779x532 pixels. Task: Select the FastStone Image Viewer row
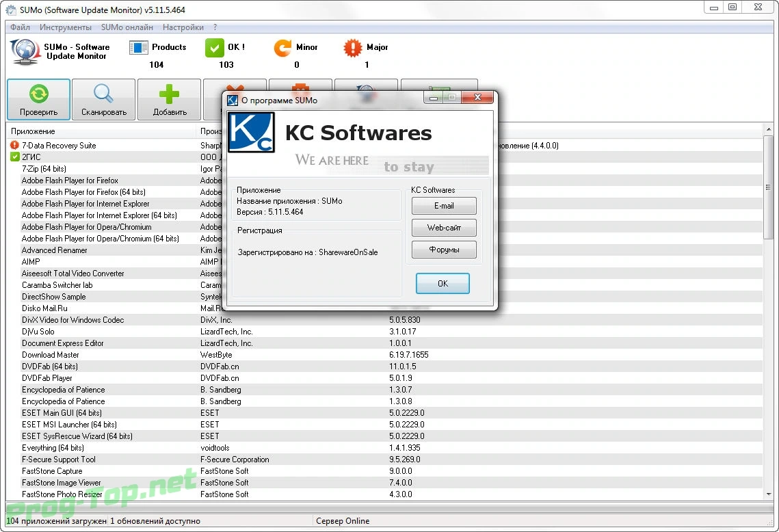385,483
